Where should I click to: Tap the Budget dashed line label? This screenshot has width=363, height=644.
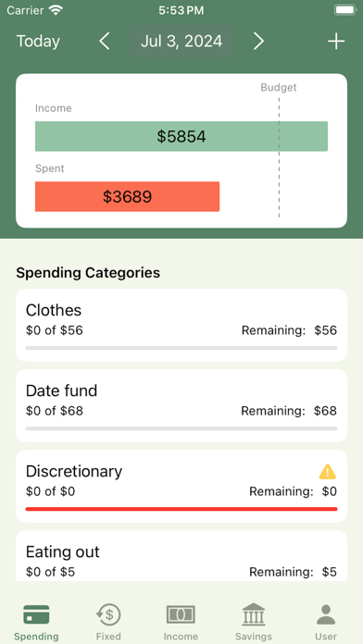pyautogui.click(x=279, y=88)
